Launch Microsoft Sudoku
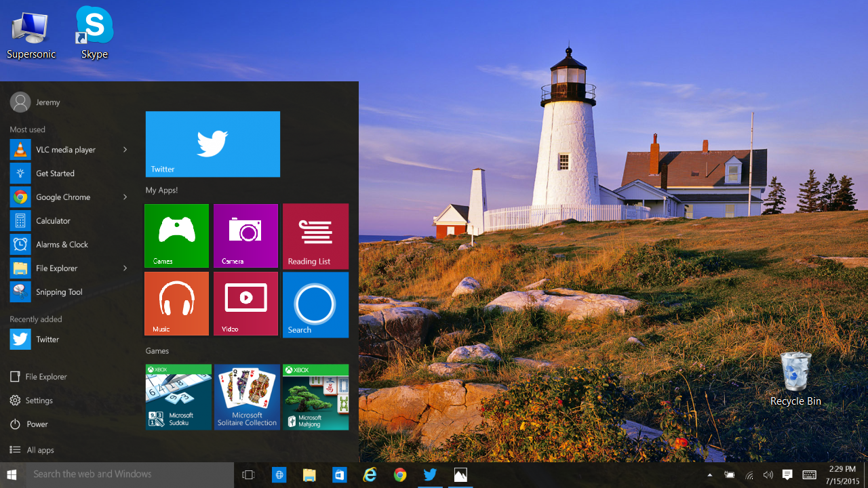 click(178, 396)
